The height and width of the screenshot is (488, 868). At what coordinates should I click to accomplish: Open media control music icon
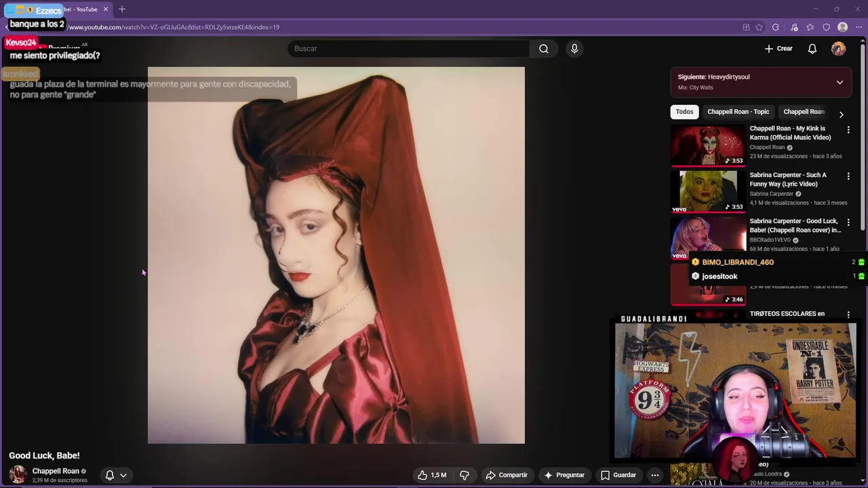(x=794, y=27)
